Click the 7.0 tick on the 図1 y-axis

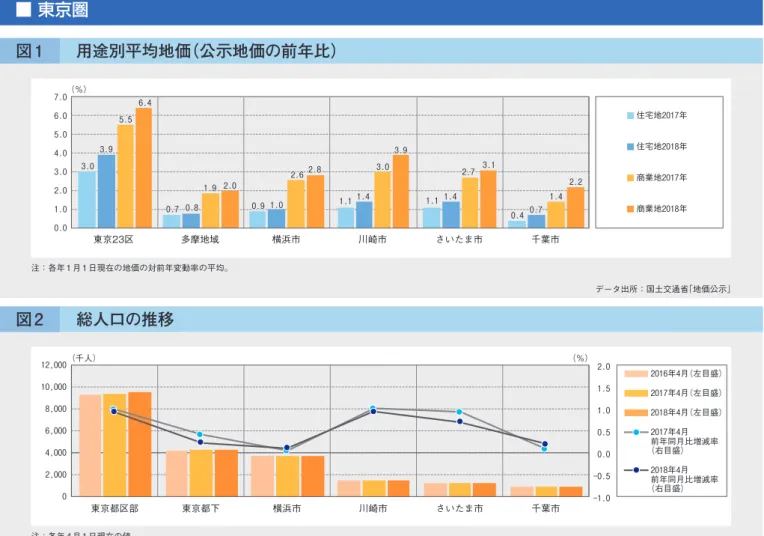coord(61,97)
